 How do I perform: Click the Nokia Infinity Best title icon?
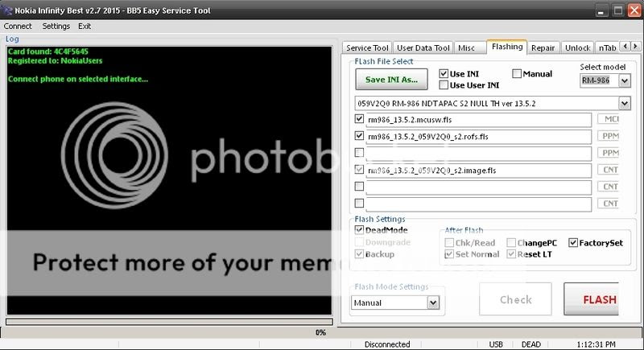pos(6,10)
